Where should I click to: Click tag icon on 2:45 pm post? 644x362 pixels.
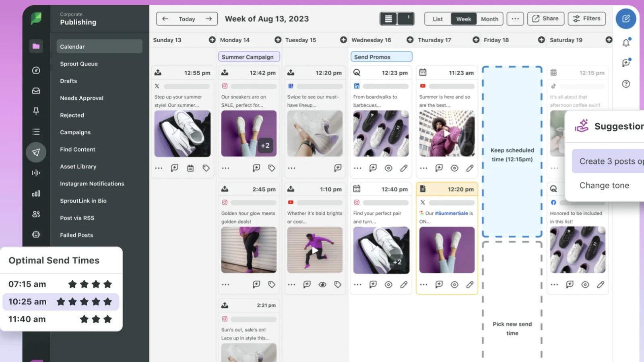point(272,284)
